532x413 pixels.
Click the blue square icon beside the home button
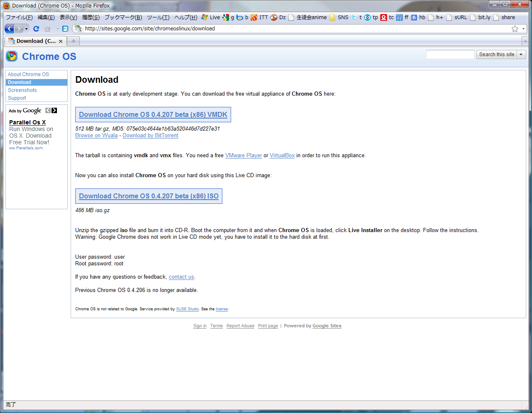(x=65, y=29)
